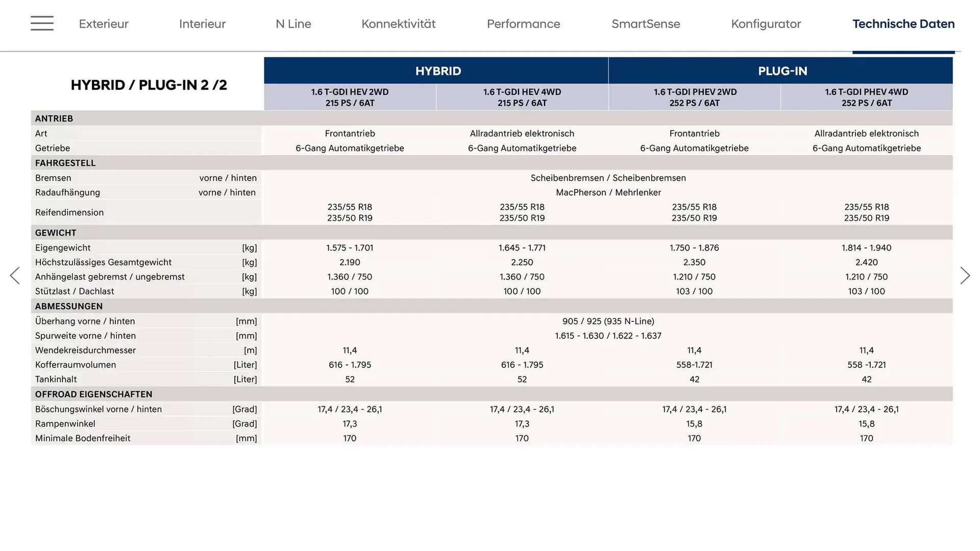The image size is (980, 551).
Task: Open the hamburger navigation menu
Action: [42, 23]
